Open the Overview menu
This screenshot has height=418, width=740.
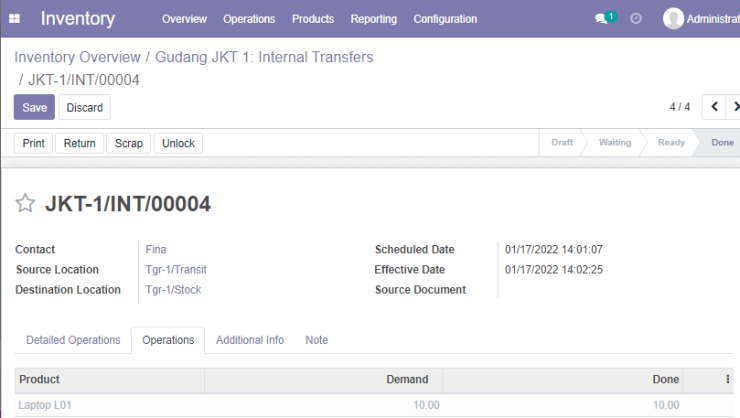(184, 19)
